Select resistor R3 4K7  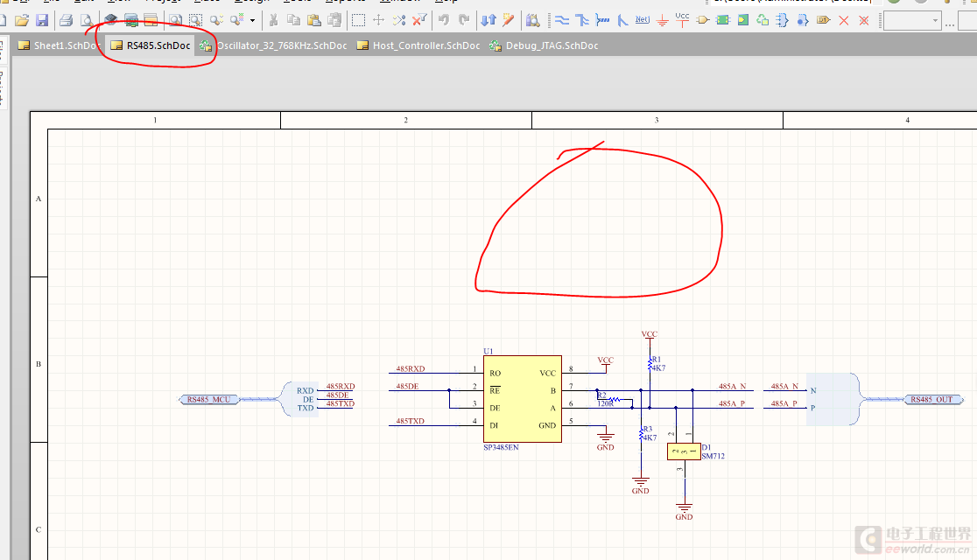point(642,433)
